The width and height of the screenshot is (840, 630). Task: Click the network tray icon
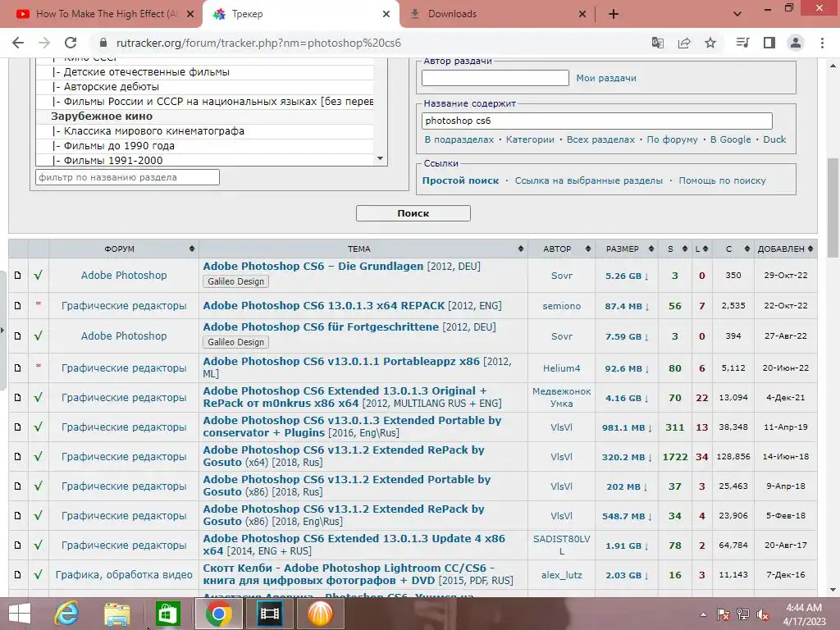tap(743, 614)
